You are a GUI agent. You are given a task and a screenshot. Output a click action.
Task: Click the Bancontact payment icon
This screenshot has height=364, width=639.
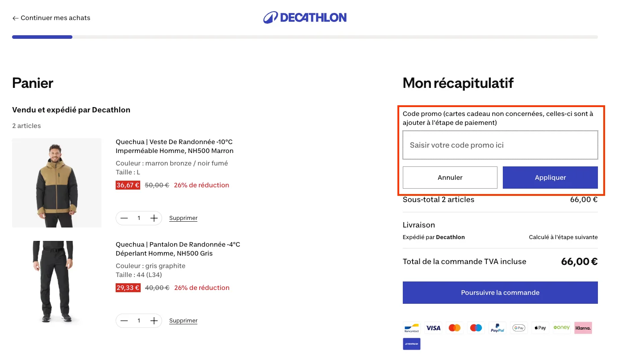(411, 328)
